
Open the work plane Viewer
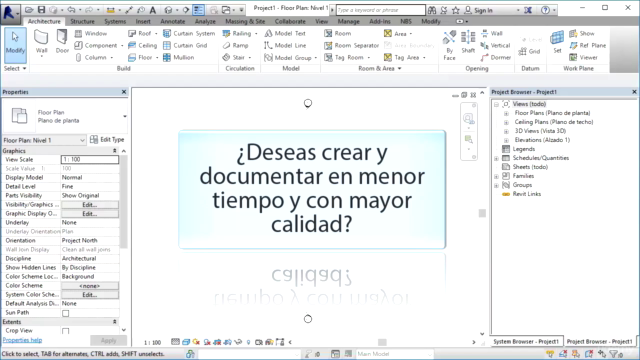point(583,58)
